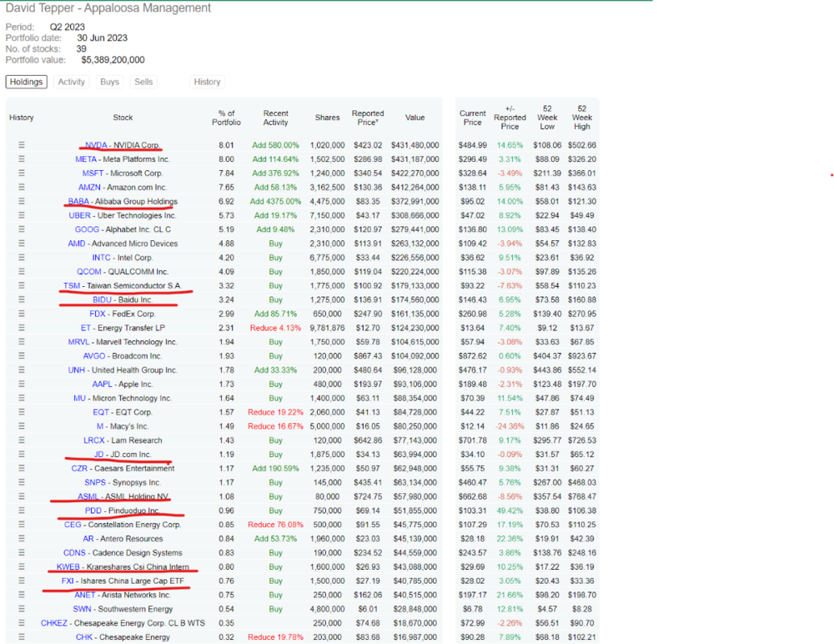Open the Buys tab
The height and width of the screenshot is (644, 834).
click(109, 82)
